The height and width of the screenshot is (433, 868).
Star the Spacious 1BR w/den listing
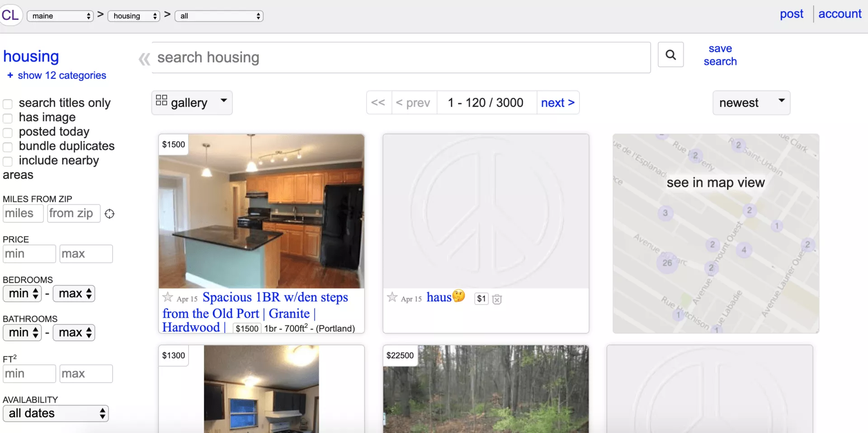coord(168,297)
